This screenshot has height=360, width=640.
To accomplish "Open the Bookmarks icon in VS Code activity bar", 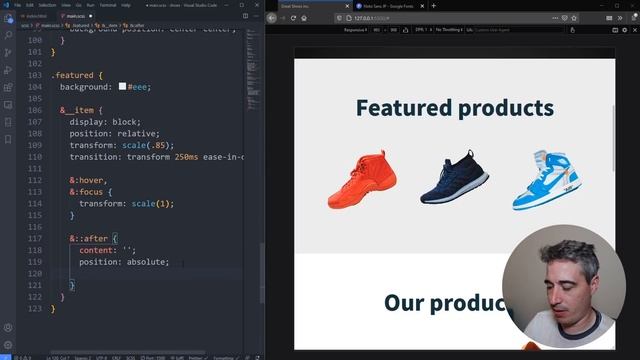I will click(x=8, y=140).
